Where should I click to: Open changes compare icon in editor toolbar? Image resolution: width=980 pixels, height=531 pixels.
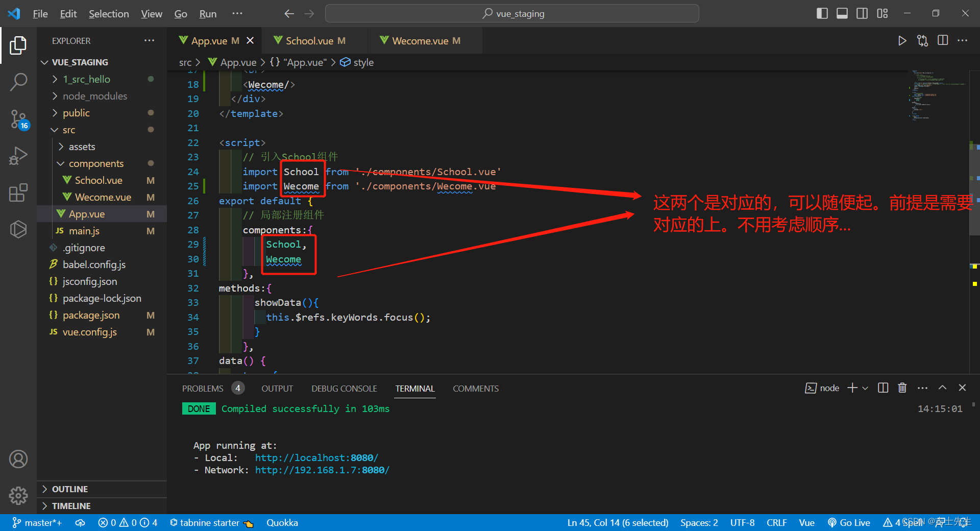pos(922,41)
